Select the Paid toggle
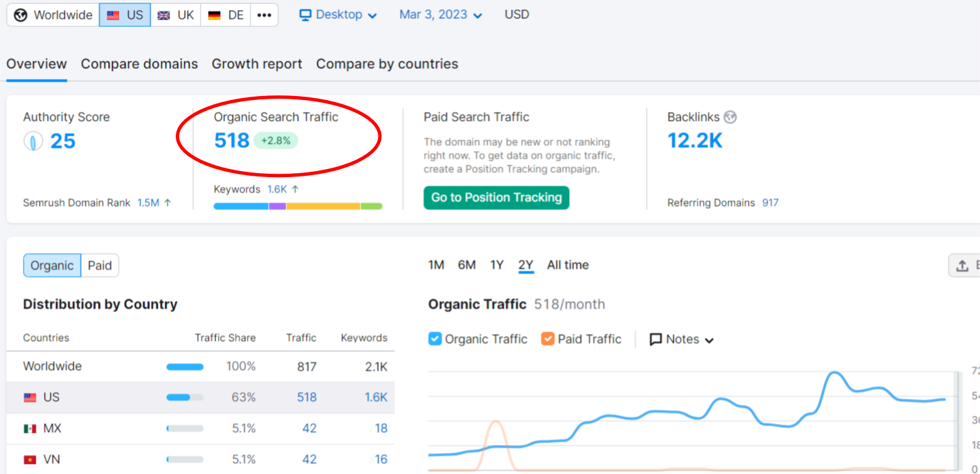Screen dimensions: 980x474 [100, 266]
